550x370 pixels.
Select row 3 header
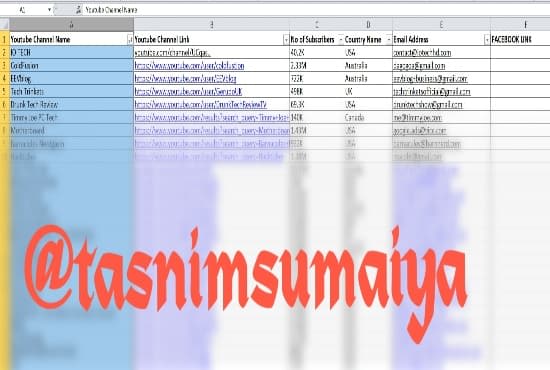click(x=5, y=65)
